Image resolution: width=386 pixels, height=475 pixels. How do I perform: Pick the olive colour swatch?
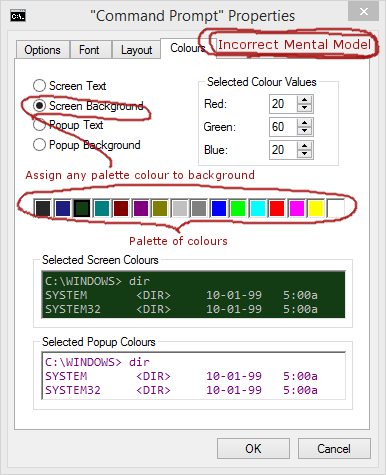[160, 208]
